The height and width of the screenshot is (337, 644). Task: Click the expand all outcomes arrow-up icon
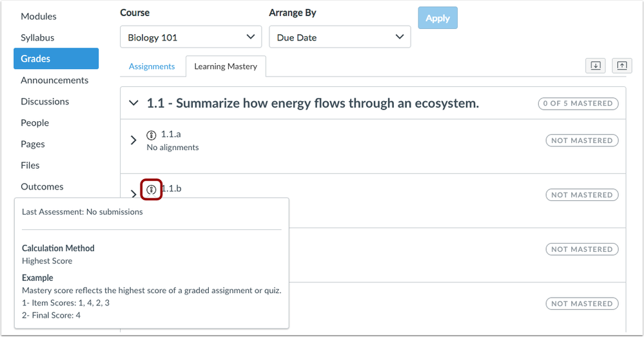pyautogui.click(x=621, y=66)
